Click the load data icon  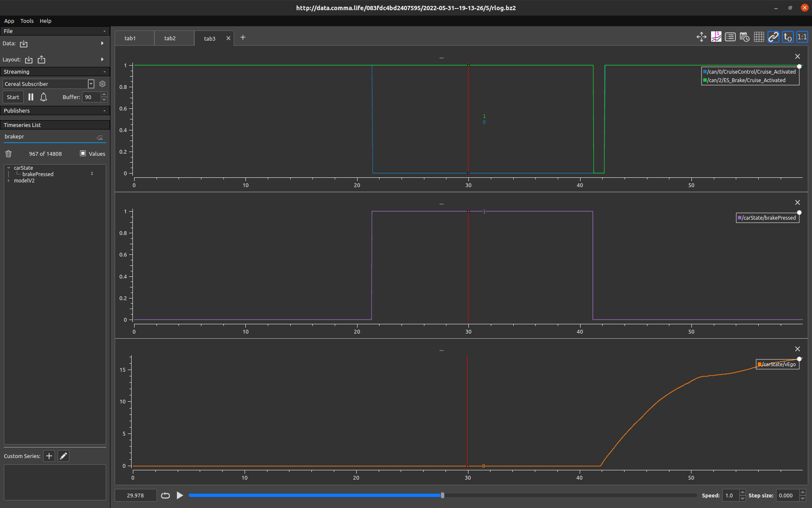24,44
